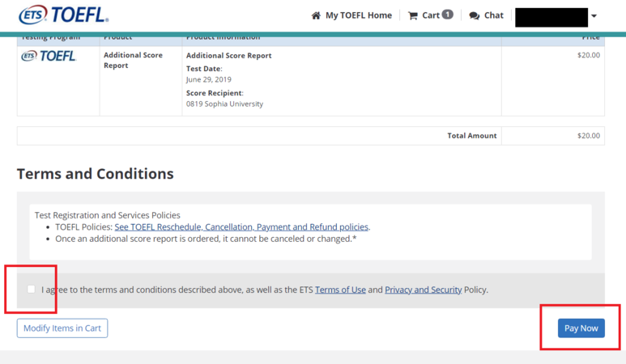Select the "June 29, 2019" test date
This screenshot has width=626, height=364.
208,79
